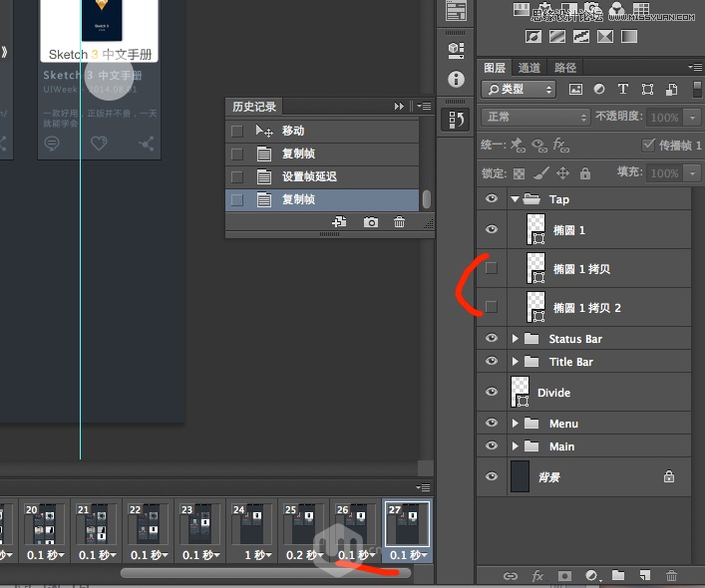This screenshot has height=588, width=705.
Task: Toggle layer filter on/off switch
Action: [697, 89]
